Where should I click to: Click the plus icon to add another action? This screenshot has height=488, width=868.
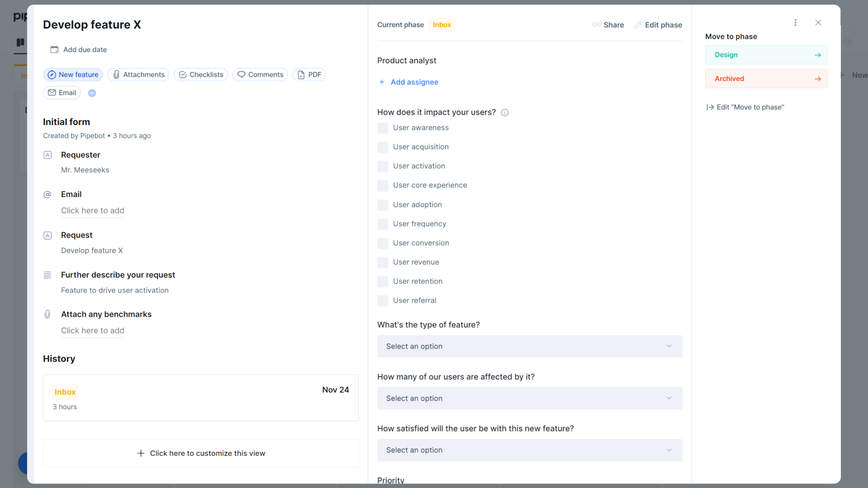[92, 93]
